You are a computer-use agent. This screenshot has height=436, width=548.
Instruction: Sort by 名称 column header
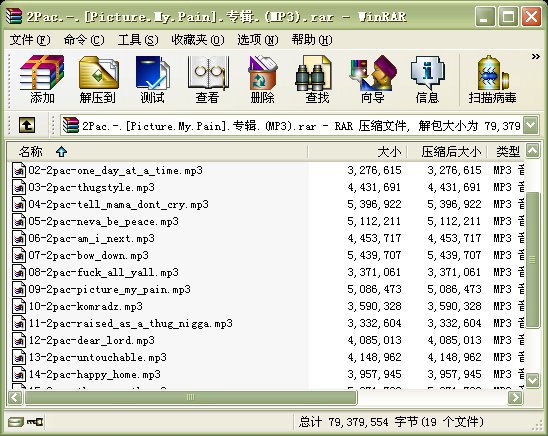[157, 152]
